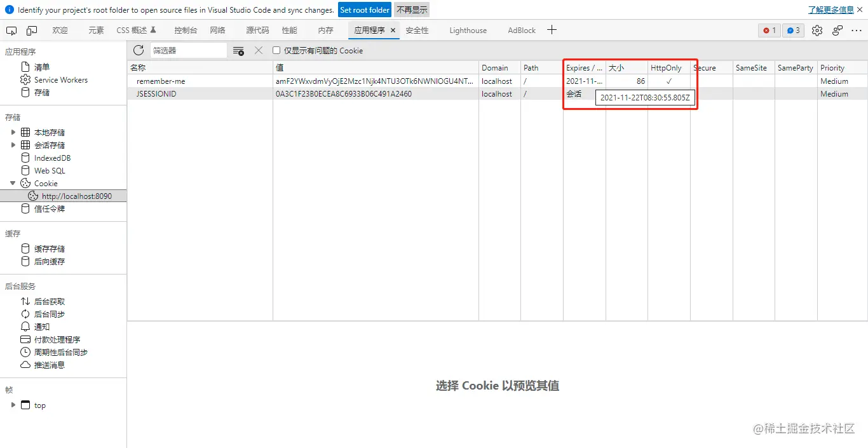This screenshot has width=868, height=448.
Task: Switch to the 元素 tab
Action: pyautogui.click(x=96, y=31)
